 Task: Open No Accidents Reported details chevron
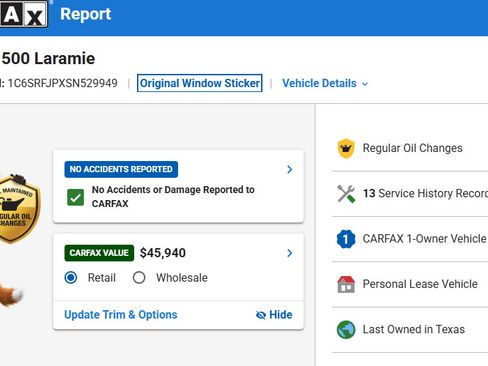(289, 169)
